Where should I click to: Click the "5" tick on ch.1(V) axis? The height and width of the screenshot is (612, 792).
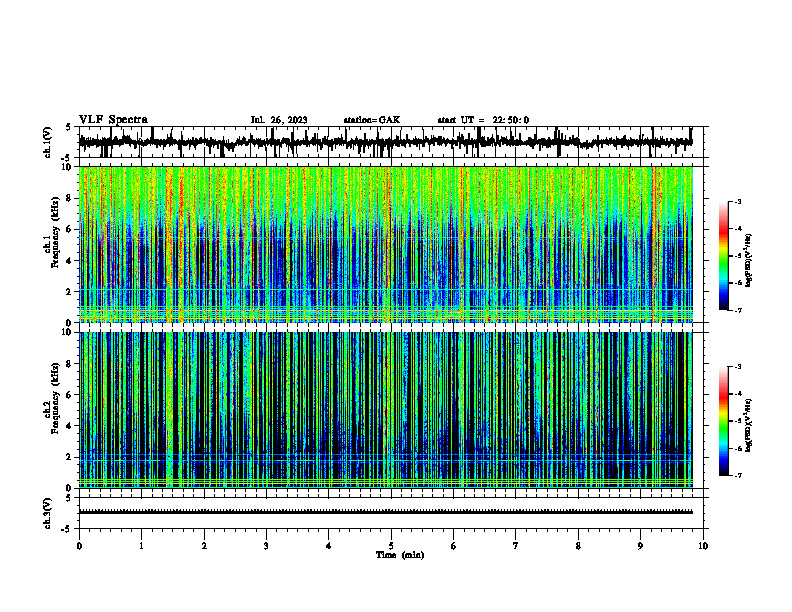pos(68,127)
